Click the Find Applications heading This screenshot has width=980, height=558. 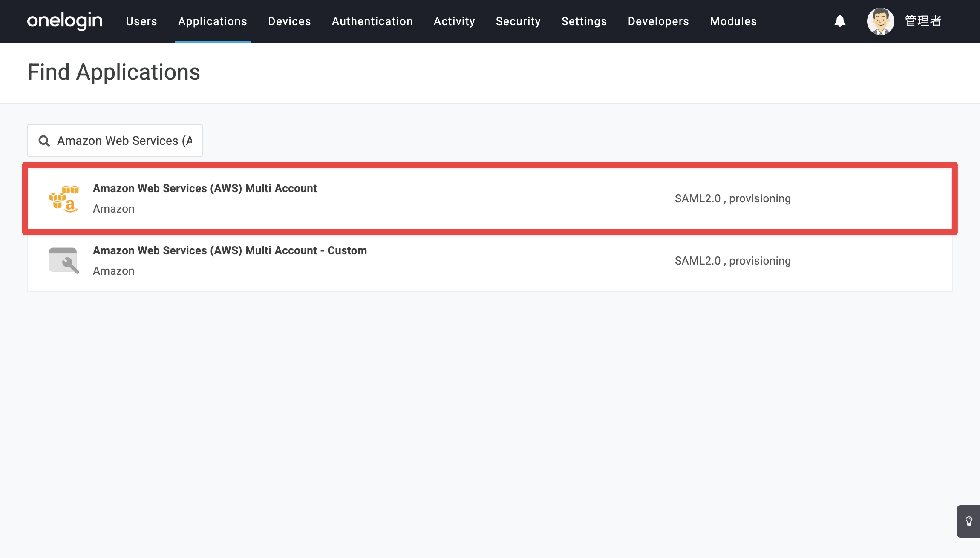(x=114, y=72)
